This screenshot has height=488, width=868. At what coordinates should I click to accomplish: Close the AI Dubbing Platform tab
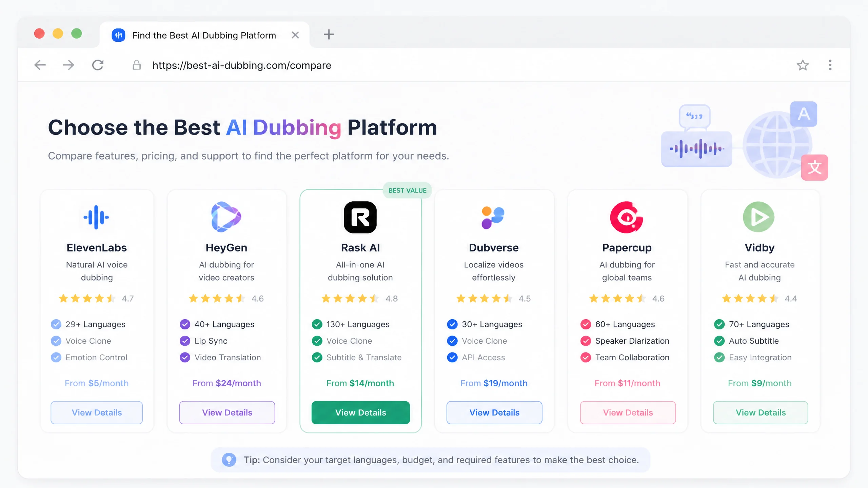coord(295,35)
